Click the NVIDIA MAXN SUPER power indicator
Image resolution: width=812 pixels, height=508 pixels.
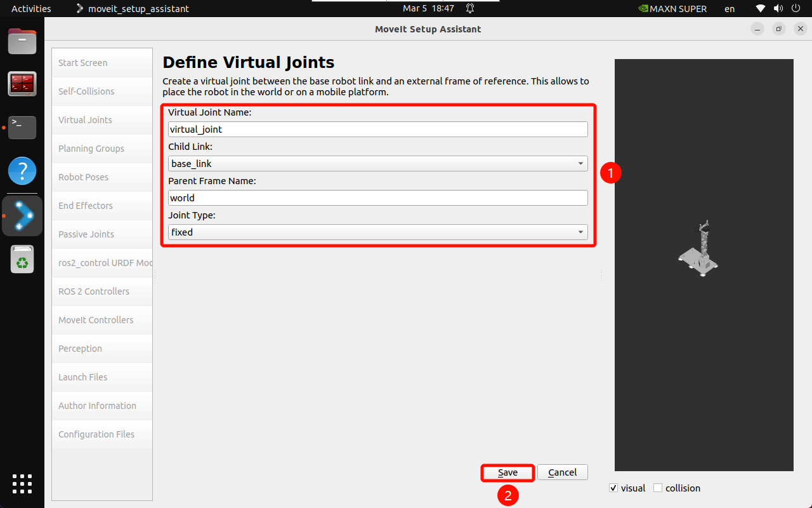pyautogui.click(x=672, y=9)
